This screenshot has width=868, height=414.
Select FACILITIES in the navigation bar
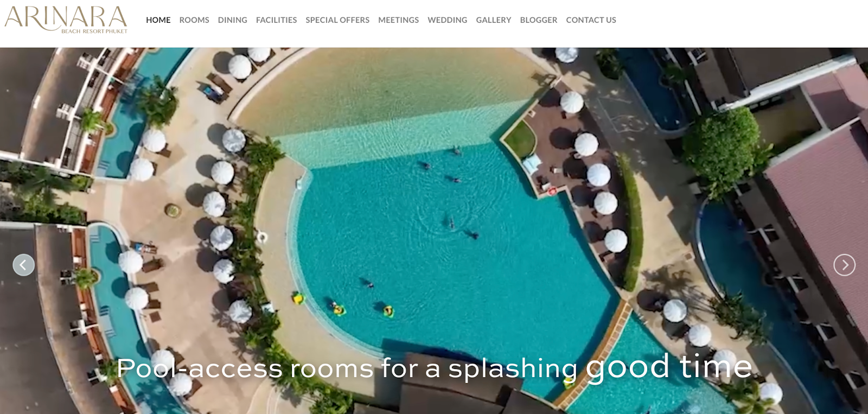(x=277, y=20)
